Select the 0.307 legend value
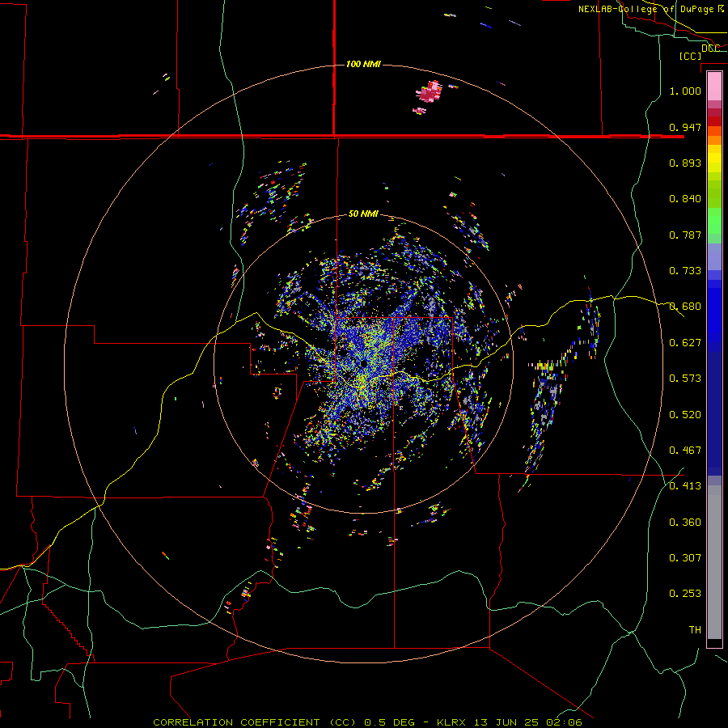The image size is (728, 728). (685, 558)
